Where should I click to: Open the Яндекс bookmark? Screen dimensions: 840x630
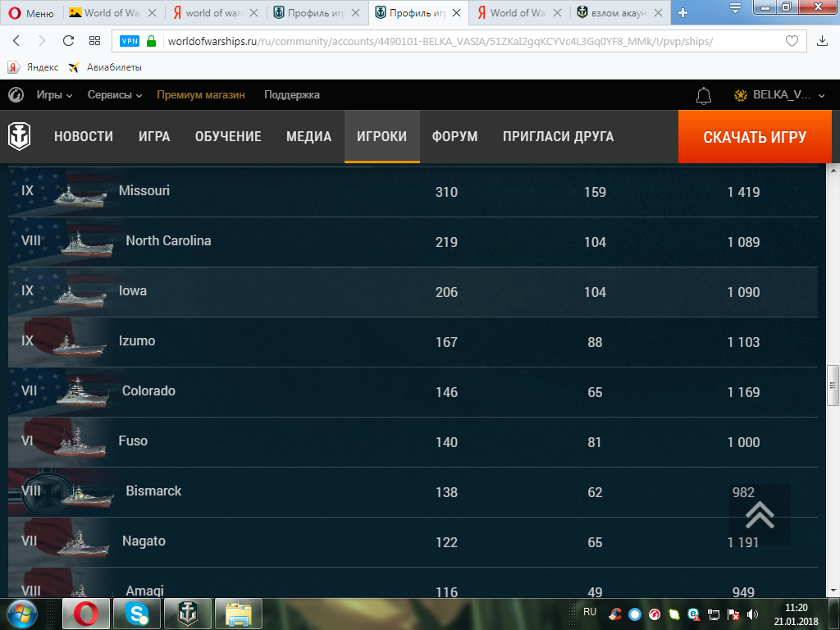point(33,67)
